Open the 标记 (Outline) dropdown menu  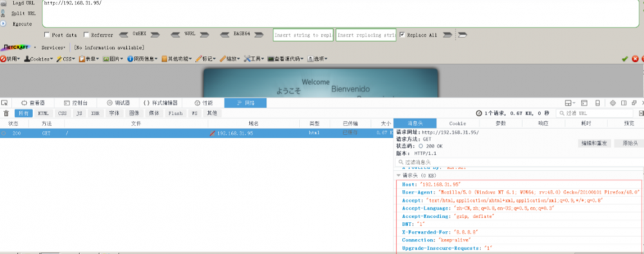[x=205, y=59]
